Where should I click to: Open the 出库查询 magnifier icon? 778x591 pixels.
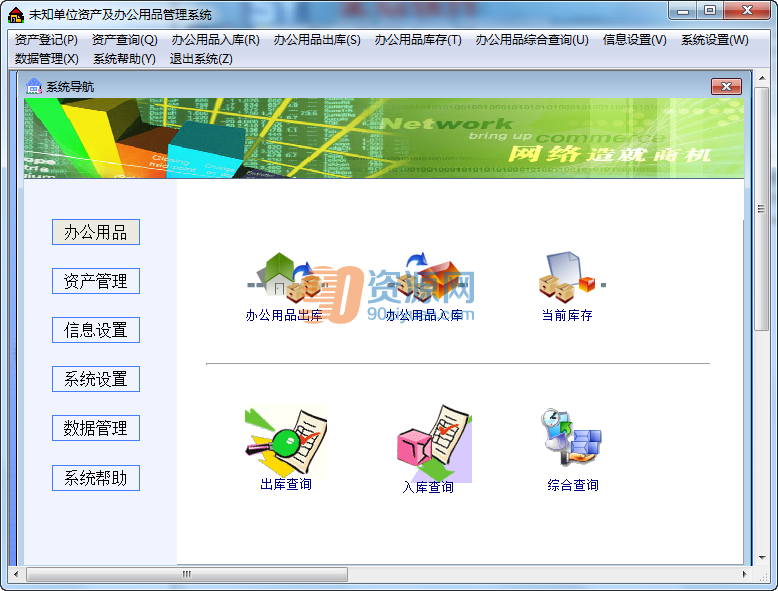[x=286, y=441]
